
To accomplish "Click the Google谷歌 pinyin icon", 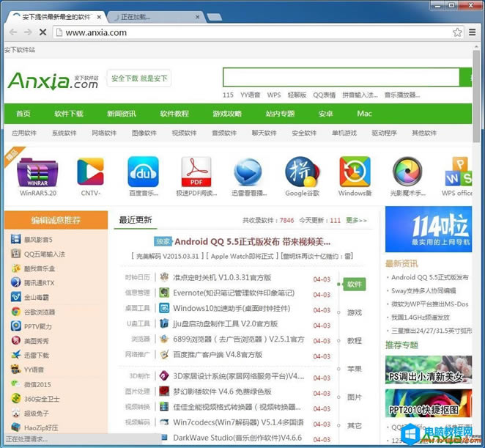I will [x=302, y=172].
